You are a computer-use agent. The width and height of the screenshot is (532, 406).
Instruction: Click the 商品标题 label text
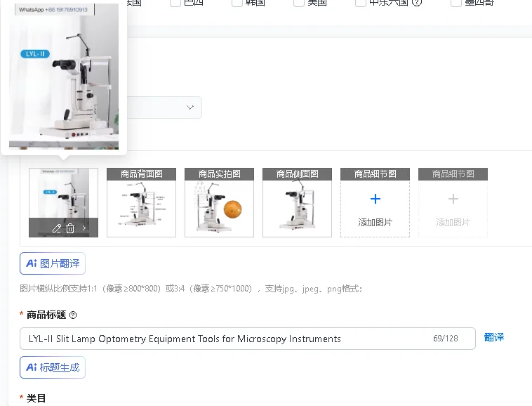46,315
